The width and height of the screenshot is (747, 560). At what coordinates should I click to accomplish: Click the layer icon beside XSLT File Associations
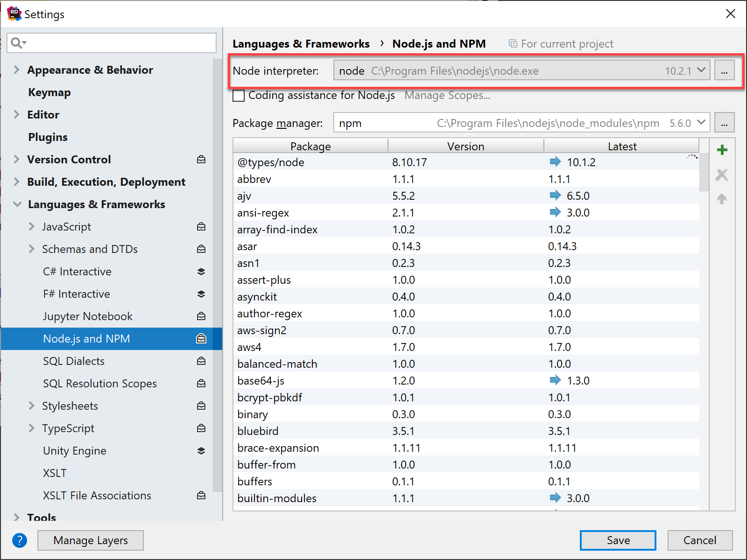(201, 496)
